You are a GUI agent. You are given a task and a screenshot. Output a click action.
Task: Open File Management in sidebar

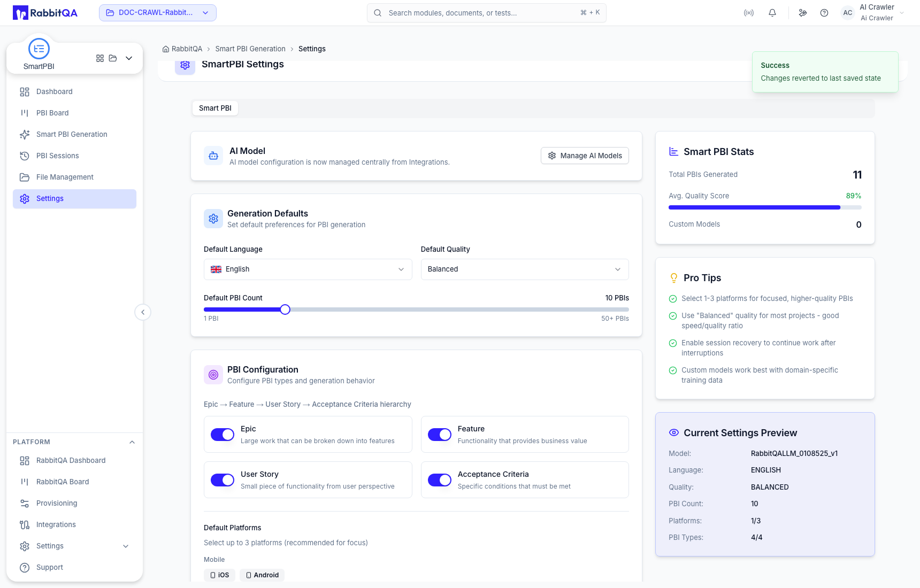click(74, 177)
